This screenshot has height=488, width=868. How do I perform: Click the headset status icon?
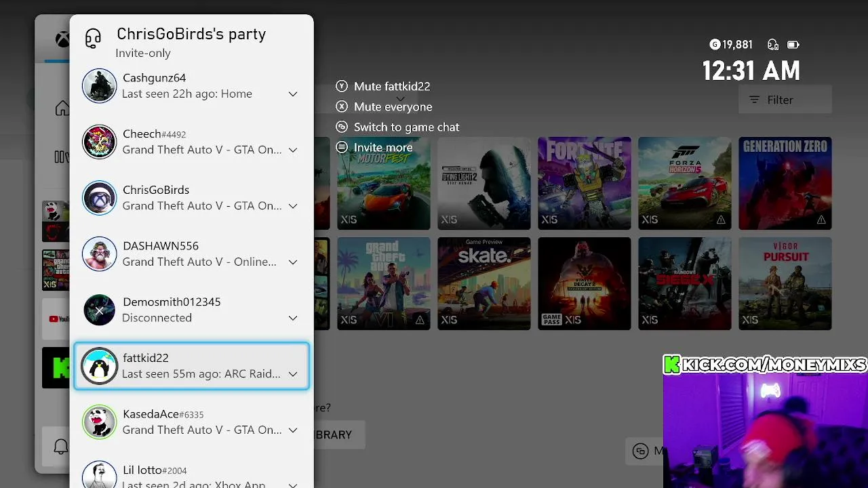[773, 45]
